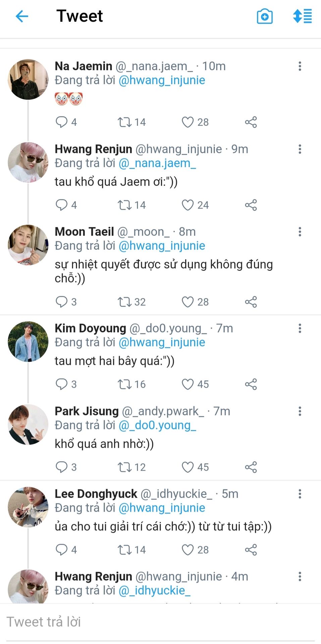The height and width of the screenshot is (644, 321).
Task: Reply to Moon Taeil's tweet
Action: point(61,302)
